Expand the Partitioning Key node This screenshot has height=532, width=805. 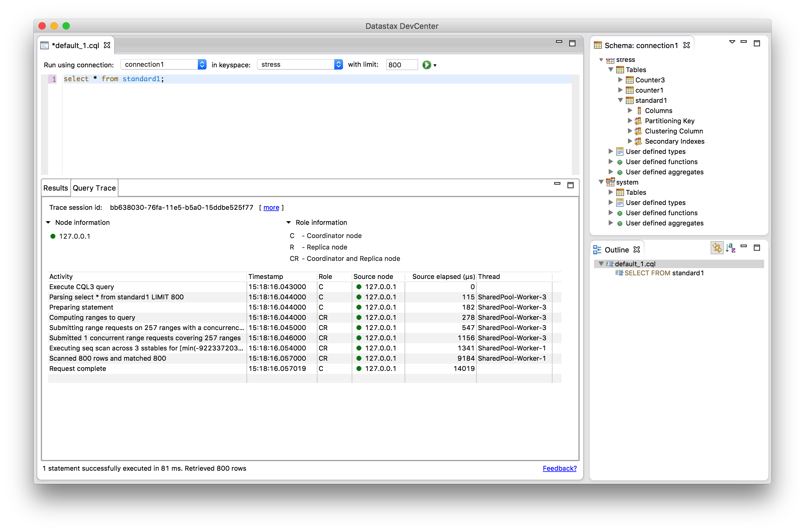[630, 121]
